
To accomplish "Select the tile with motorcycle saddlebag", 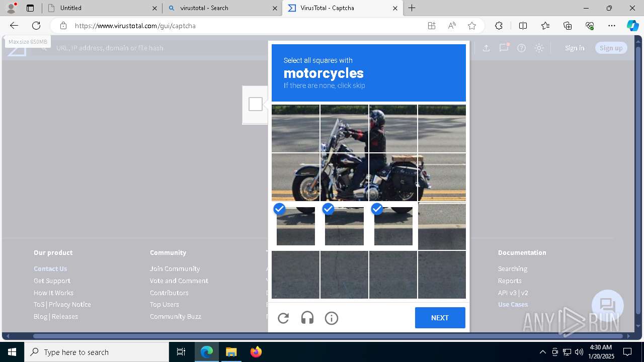I will (393, 177).
